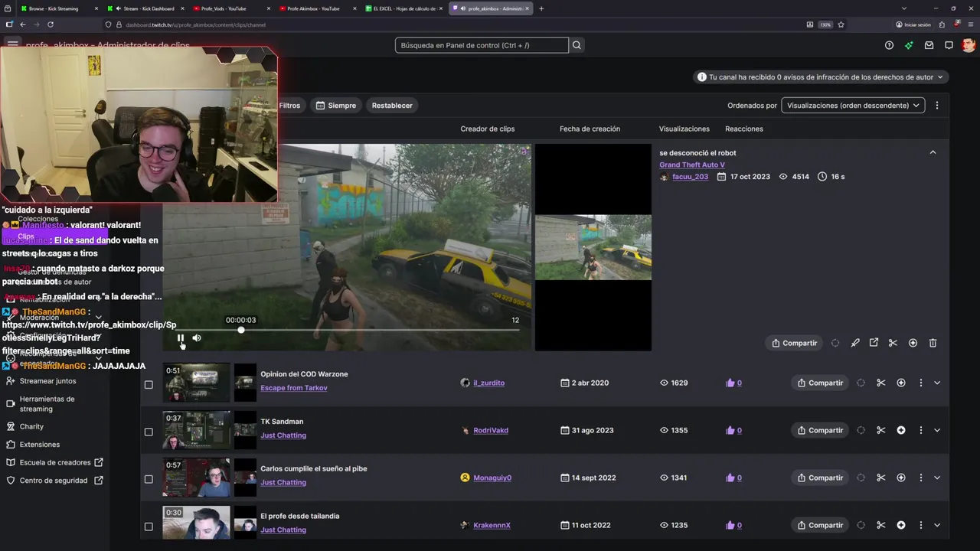Expand the Opinion del COD Warzone row
980x551 pixels.
[x=937, y=383]
